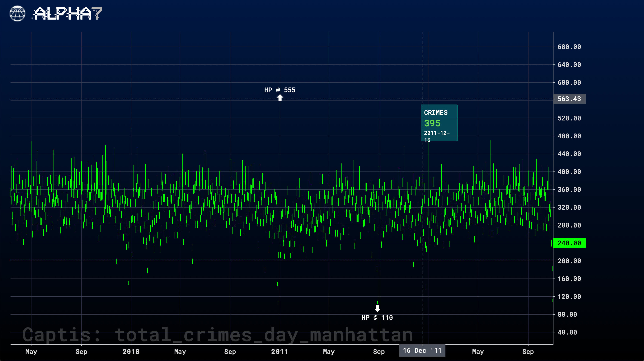Click the green value 395 in the tooltip
Image resolution: width=644 pixels, height=361 pixels.
pyautogui.click(x=432, y=123)
